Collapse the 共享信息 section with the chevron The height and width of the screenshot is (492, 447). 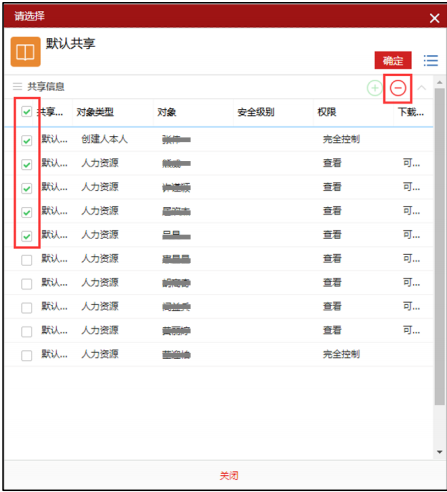[421, 88]
